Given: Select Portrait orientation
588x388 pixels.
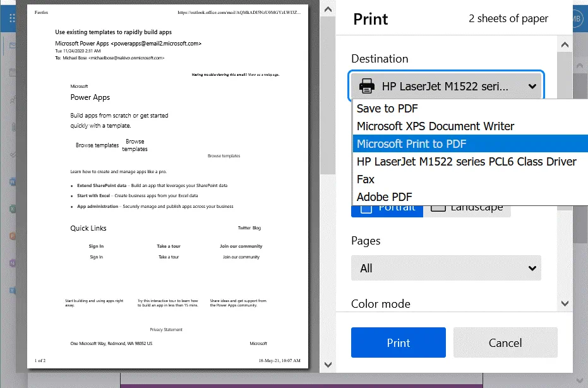Looking at the screenshot, I should [x=387, y=207].
